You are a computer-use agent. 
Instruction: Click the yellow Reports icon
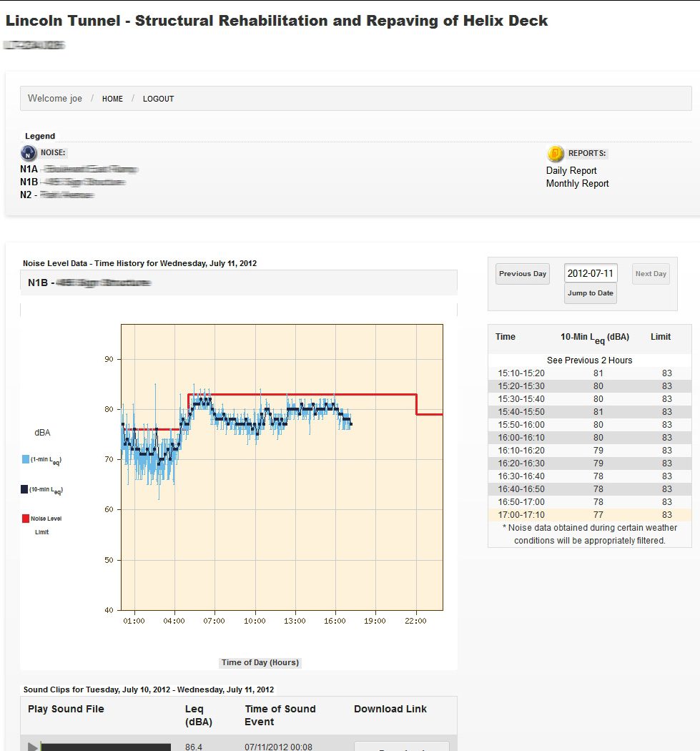coord(556,153)
